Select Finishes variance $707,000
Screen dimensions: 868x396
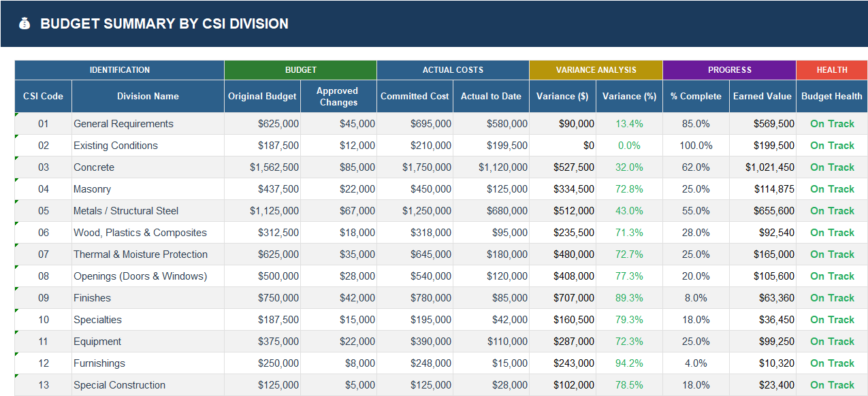coord(562,298)
